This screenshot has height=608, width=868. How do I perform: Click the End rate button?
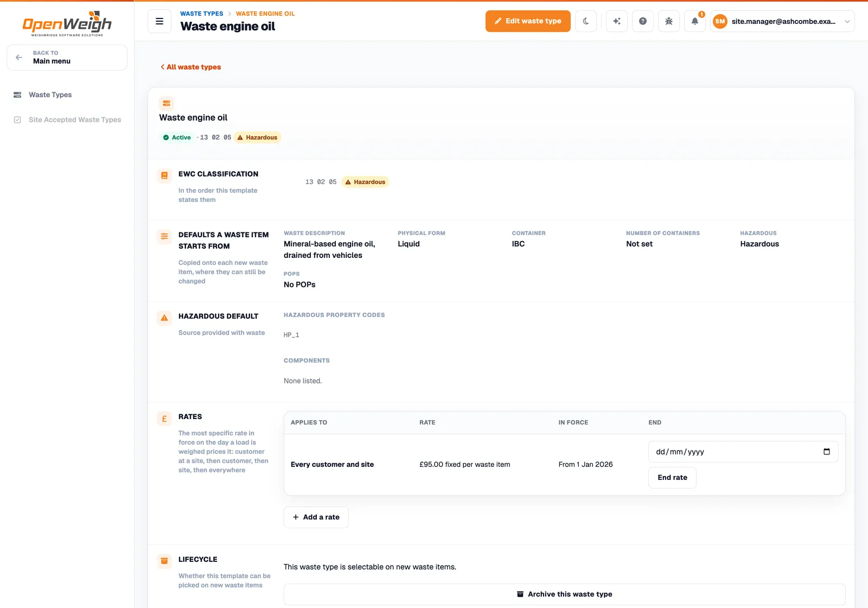coord(672,478)
